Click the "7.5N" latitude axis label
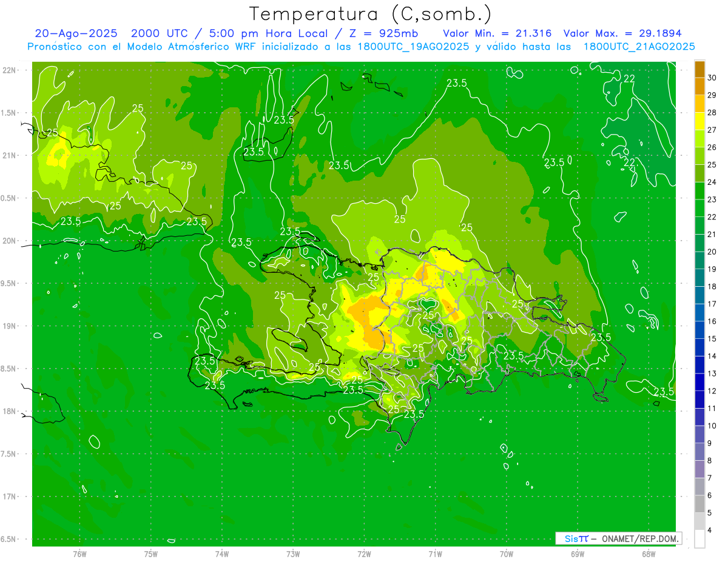The width and height of the screenshot is (728, 562). click(9, 453)
